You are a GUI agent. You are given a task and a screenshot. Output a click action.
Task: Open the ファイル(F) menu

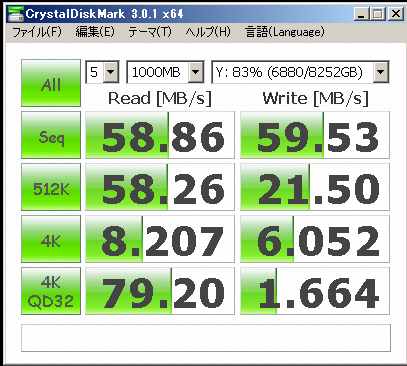coord(37,32)
